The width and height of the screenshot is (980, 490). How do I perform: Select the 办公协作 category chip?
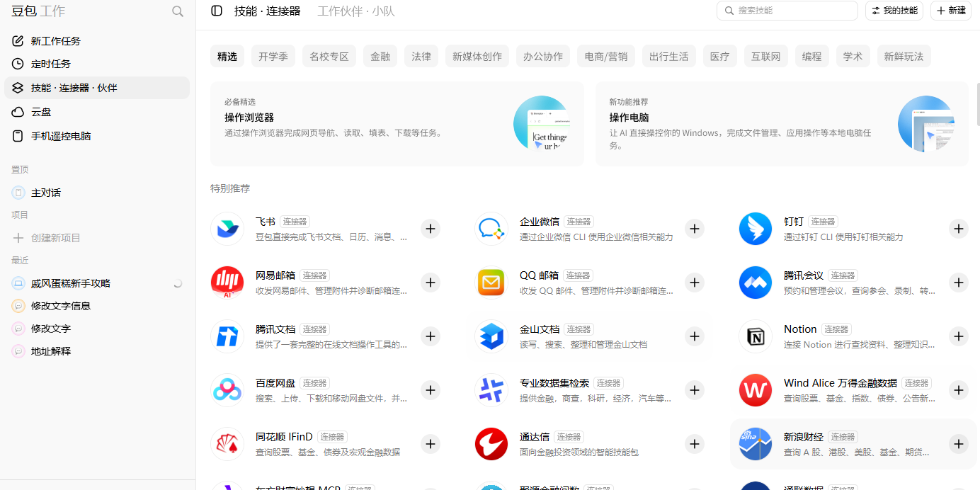coord(543,57)
